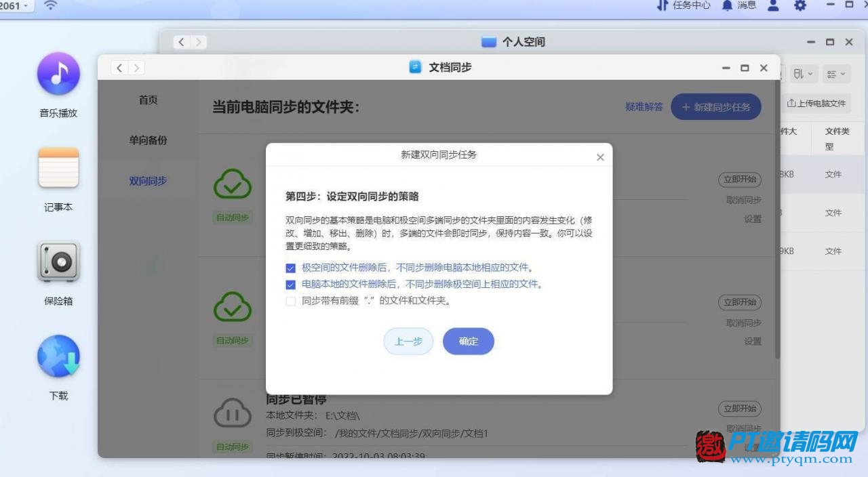Click 上传电脑文件 in 个人空间 window
This screenshot has width=868, height=477.
click(816, 104)
